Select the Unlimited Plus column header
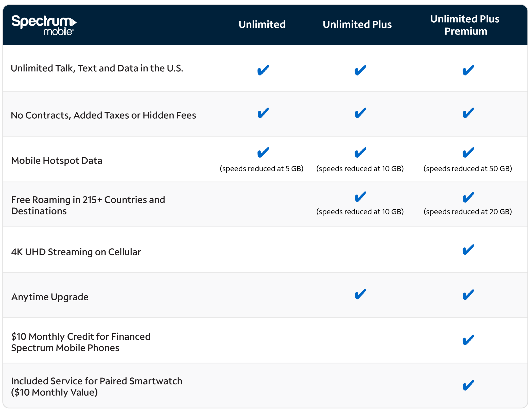This screenshot has height=411, width=532. (x=357, y=24)
